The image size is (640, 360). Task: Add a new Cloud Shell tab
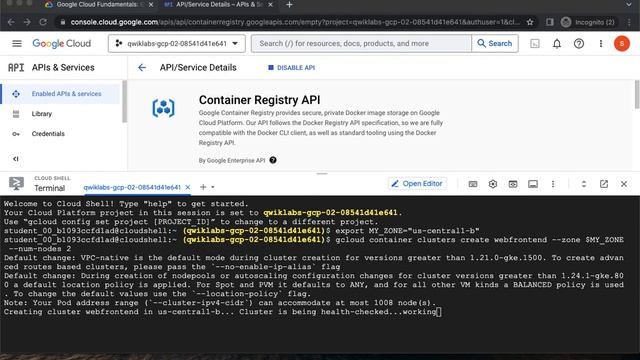[x=203, y=187]
